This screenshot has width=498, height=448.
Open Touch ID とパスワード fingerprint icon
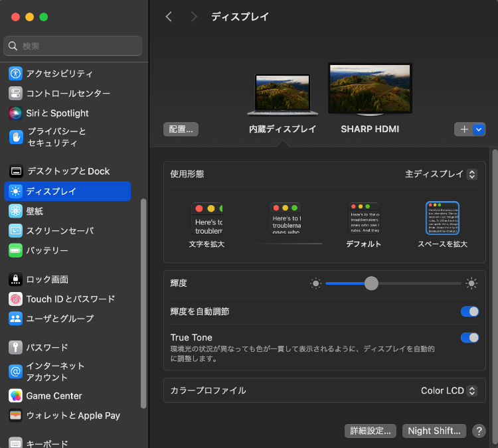pyautogui.click(x=15, y=299)
